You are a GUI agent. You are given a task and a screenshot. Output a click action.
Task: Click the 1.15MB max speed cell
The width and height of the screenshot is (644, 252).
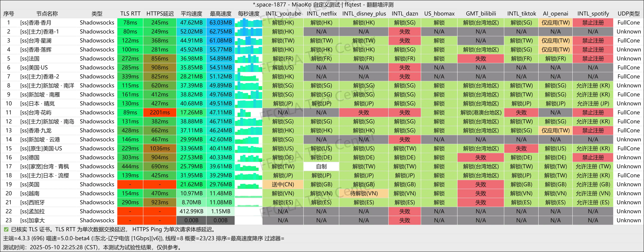tap(221, 211)
